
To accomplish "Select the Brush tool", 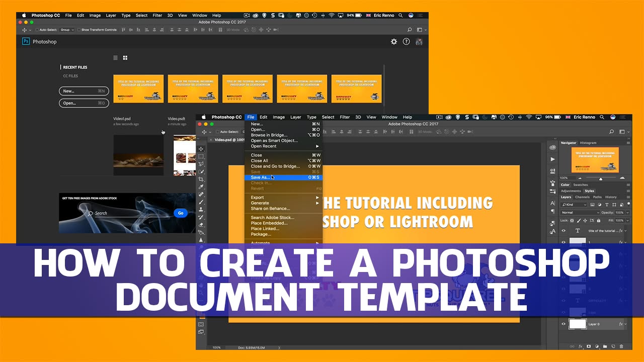I will [201, 202].
